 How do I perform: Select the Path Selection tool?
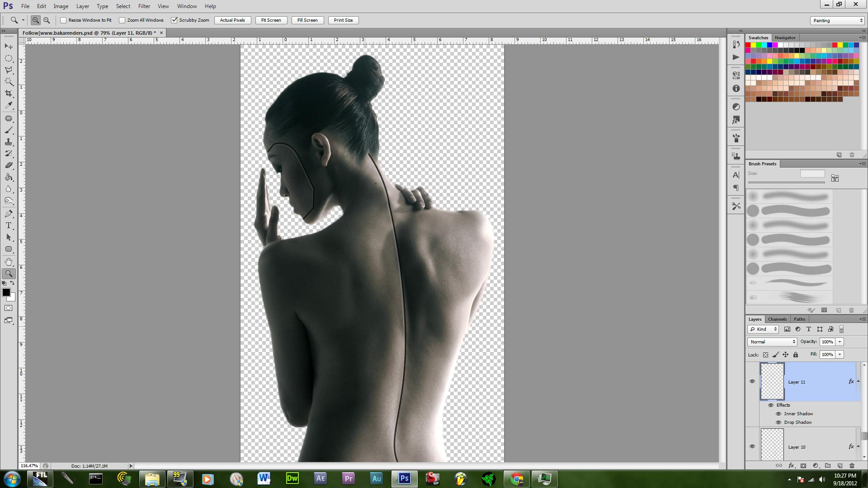pos(9,237)
